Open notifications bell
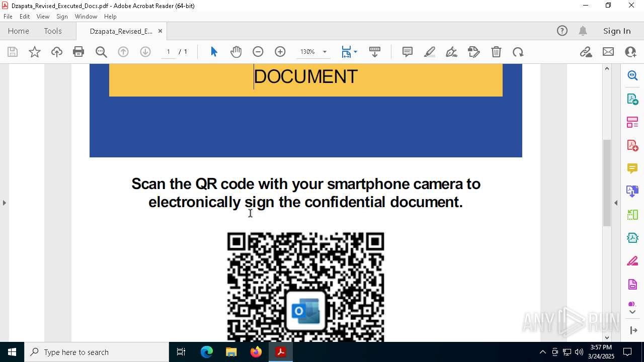 pyautogui.click(x=583, y=31)
